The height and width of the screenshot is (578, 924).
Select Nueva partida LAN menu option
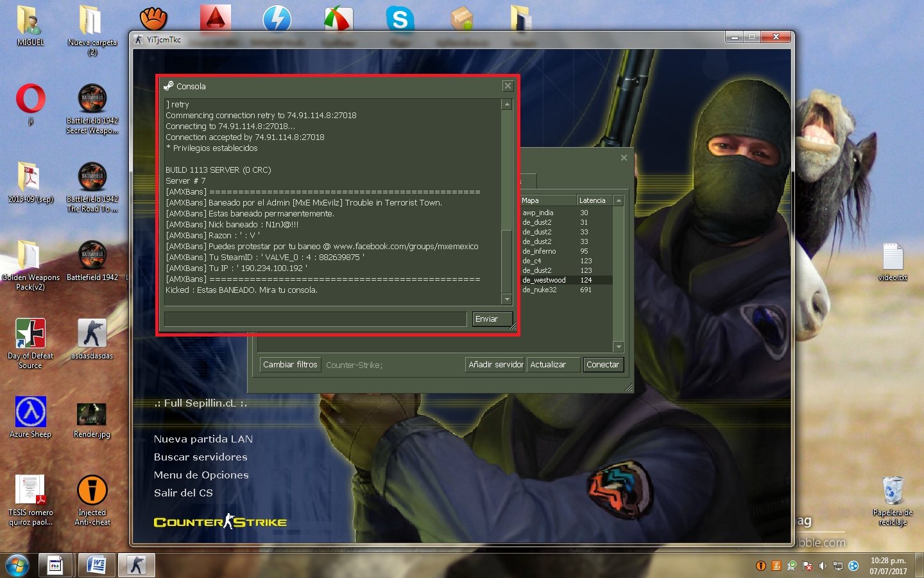[203, 439]
